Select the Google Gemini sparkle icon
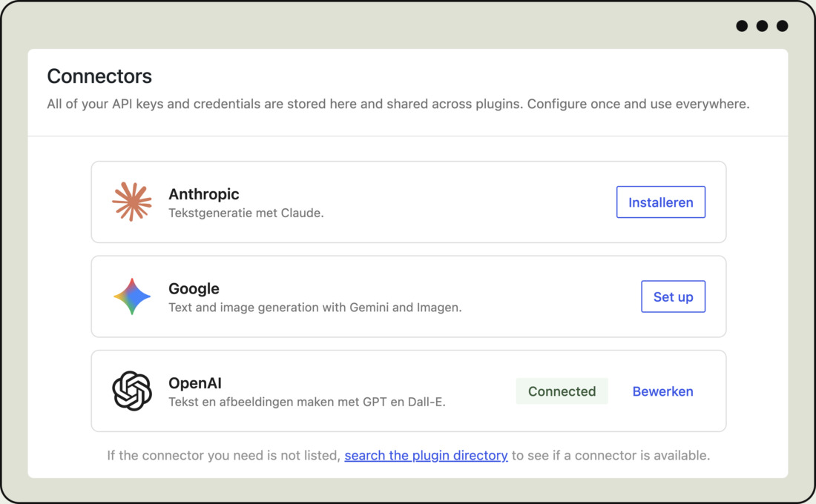The image size is (816, 504). pos(131,296)
